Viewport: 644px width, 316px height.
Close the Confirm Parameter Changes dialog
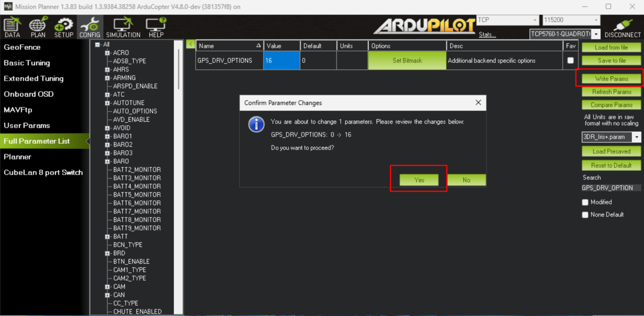pos(478,103)
